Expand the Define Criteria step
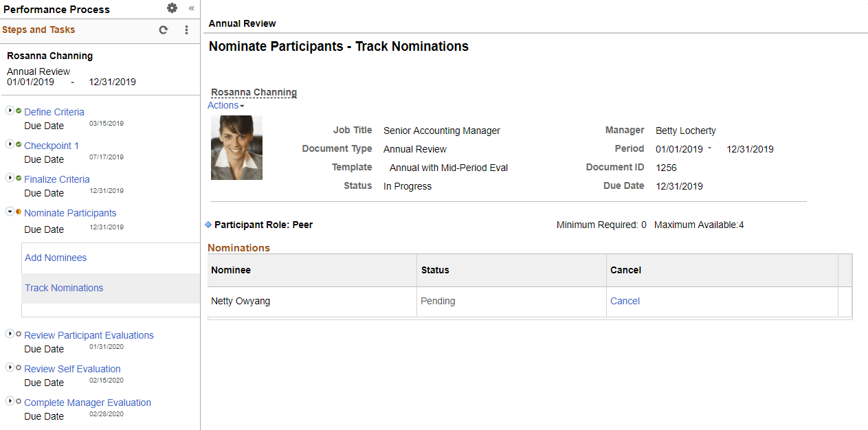 click(10, 109)
